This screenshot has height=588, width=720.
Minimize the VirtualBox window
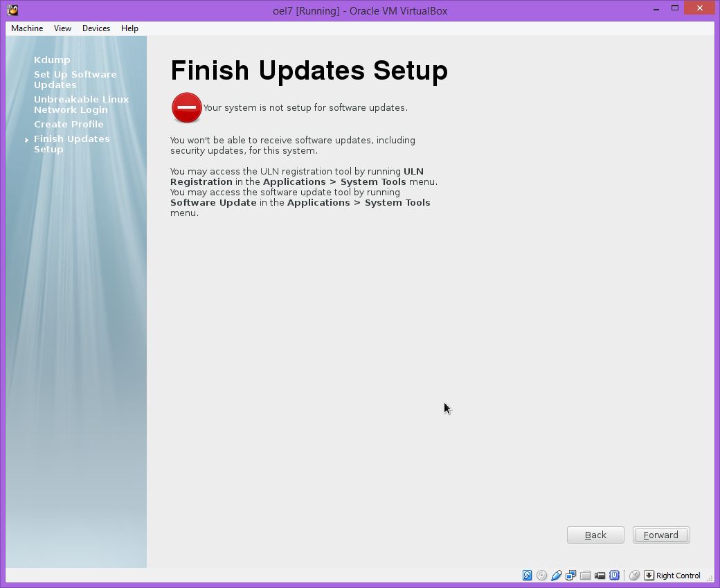coord(656,8)
